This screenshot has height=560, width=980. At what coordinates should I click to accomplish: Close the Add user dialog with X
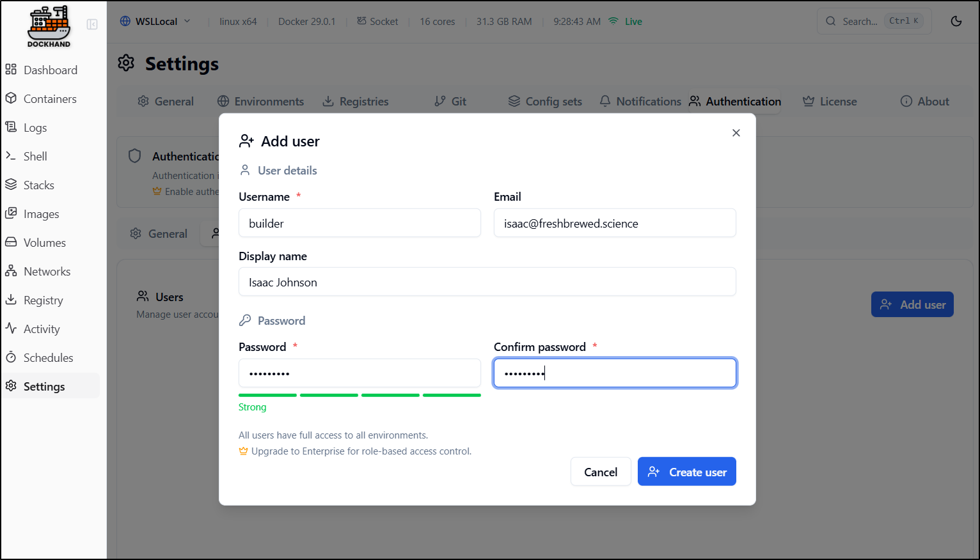(x=736, y=133)
